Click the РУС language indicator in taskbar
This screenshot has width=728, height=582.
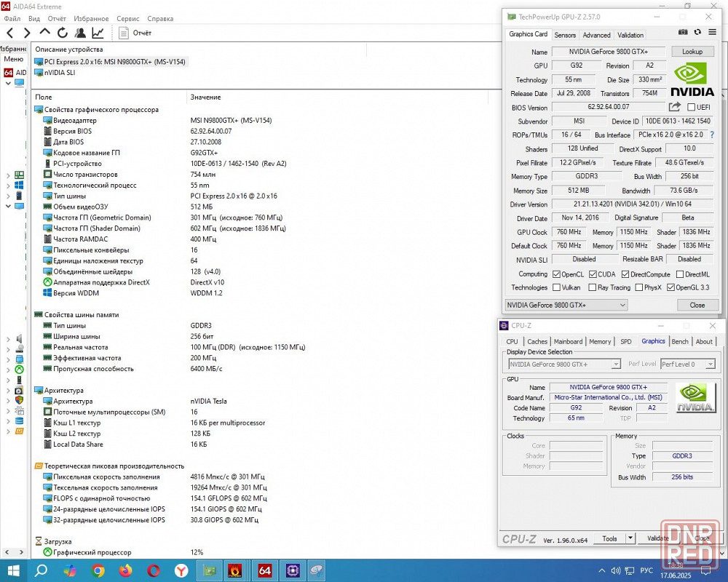tap(646, 570)
